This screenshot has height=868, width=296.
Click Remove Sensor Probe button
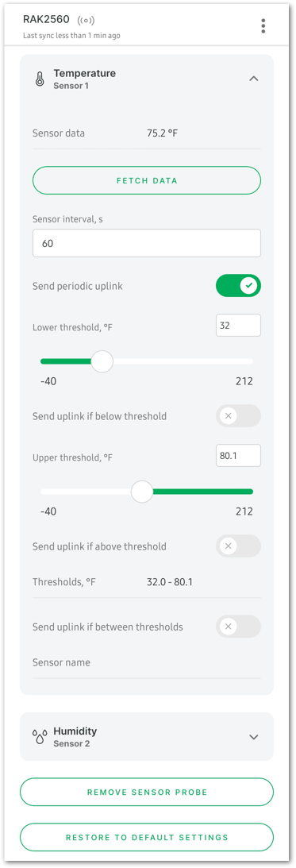click(x=147, y=793)
